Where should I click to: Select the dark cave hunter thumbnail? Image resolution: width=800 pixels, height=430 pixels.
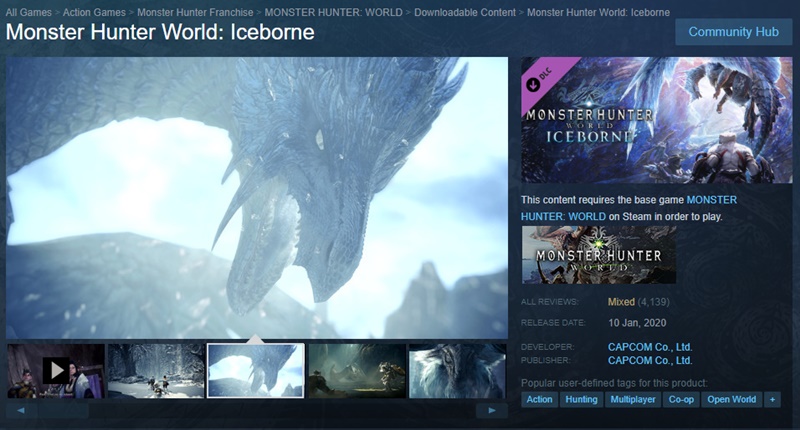[357, 371]
